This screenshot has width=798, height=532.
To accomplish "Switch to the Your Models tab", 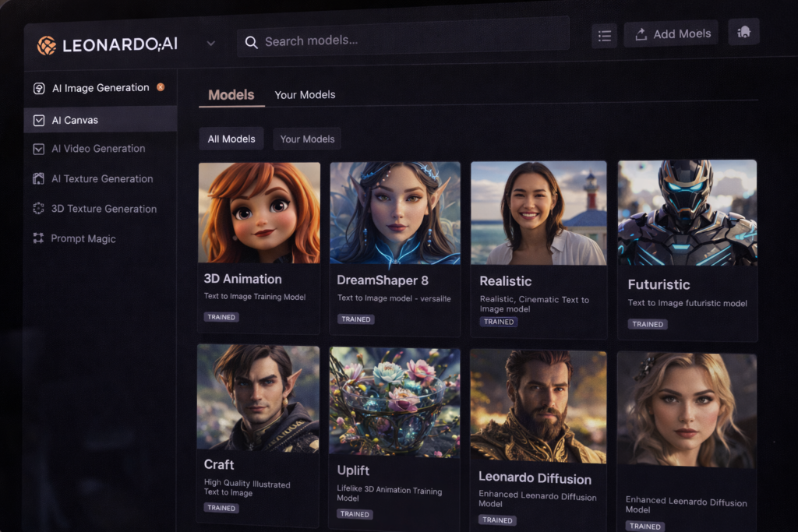I will [x=305, y=94].
